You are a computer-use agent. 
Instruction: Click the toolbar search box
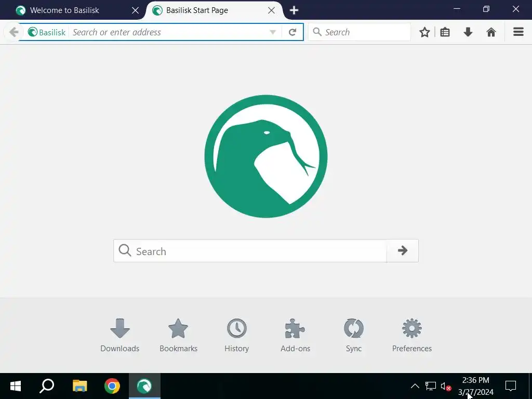pyautogui.click(x=360, y=32)
